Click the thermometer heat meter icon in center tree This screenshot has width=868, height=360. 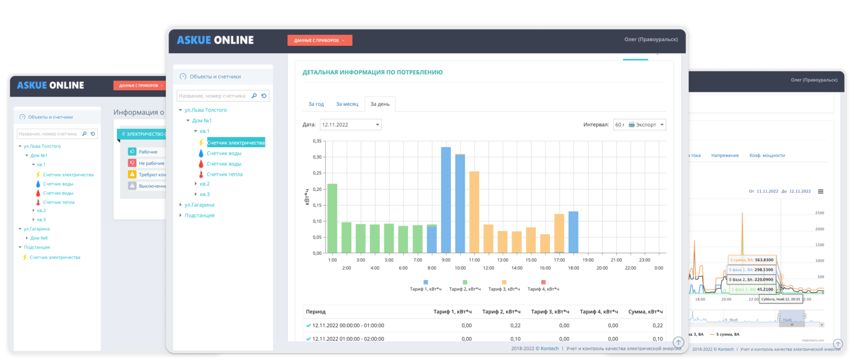point(201,174)
